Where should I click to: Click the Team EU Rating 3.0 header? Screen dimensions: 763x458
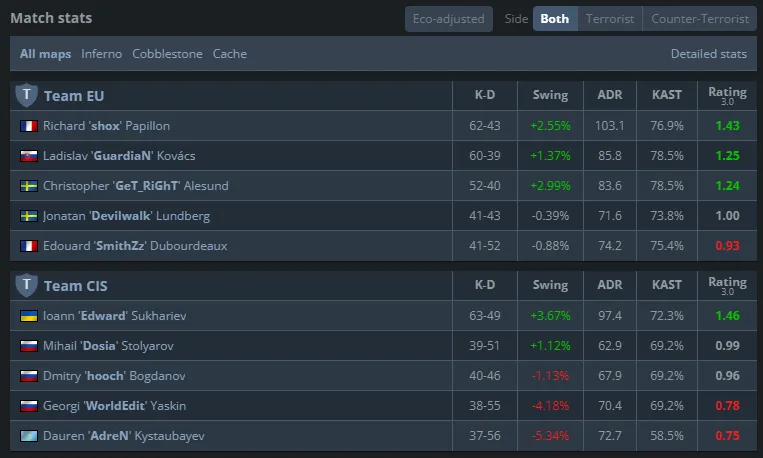(727, 95)
